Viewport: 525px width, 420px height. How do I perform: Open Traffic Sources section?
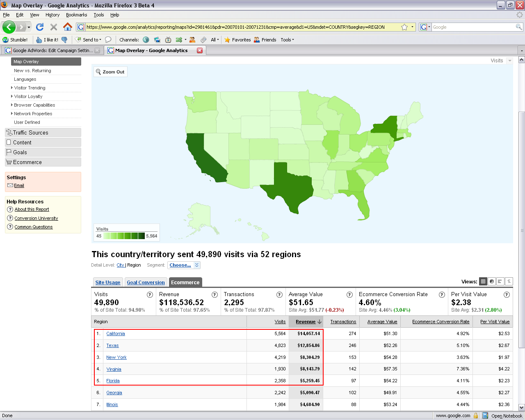(43, 132)
